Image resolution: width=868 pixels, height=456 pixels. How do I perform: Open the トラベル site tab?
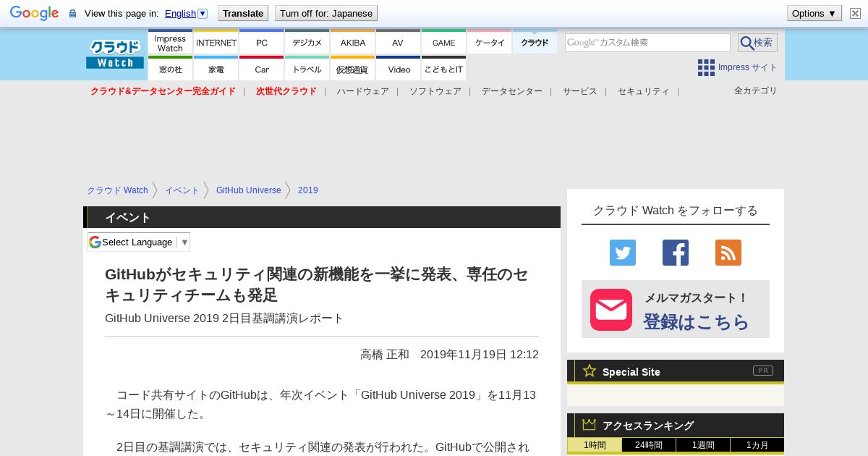pyautogui.click(x=307, y=69)
